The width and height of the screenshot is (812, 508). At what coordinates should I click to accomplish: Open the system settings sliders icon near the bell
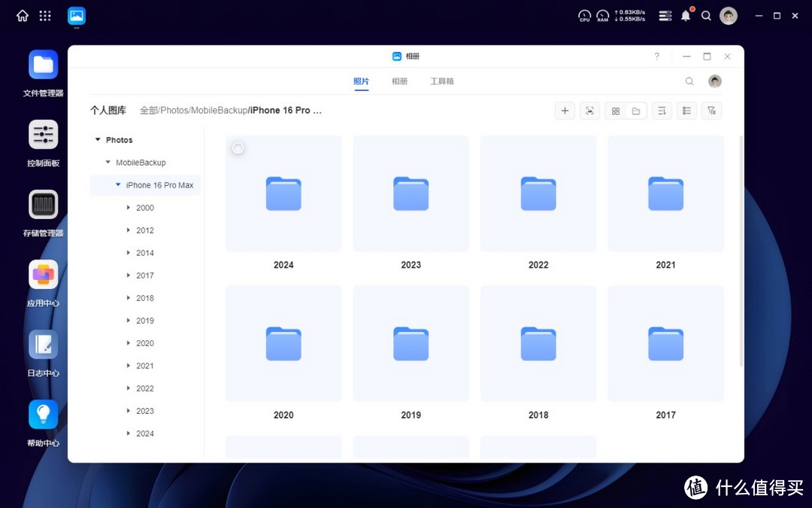[665, 15]
